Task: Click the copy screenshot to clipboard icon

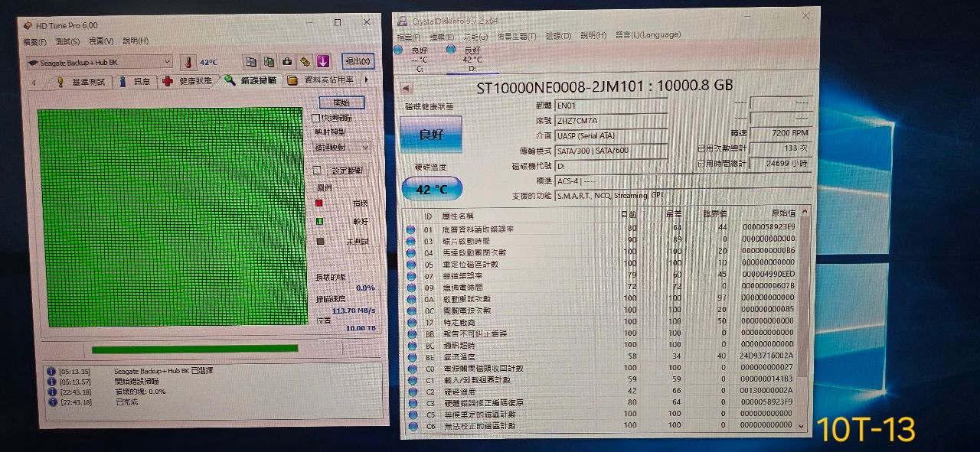Action: pos(269,62)
